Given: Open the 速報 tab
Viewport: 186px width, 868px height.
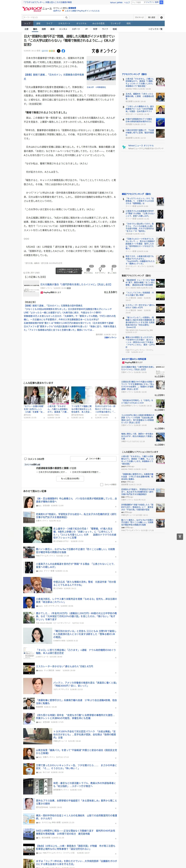Looking at the screenshot, I should pyautogui.click(x=38, y=24).
